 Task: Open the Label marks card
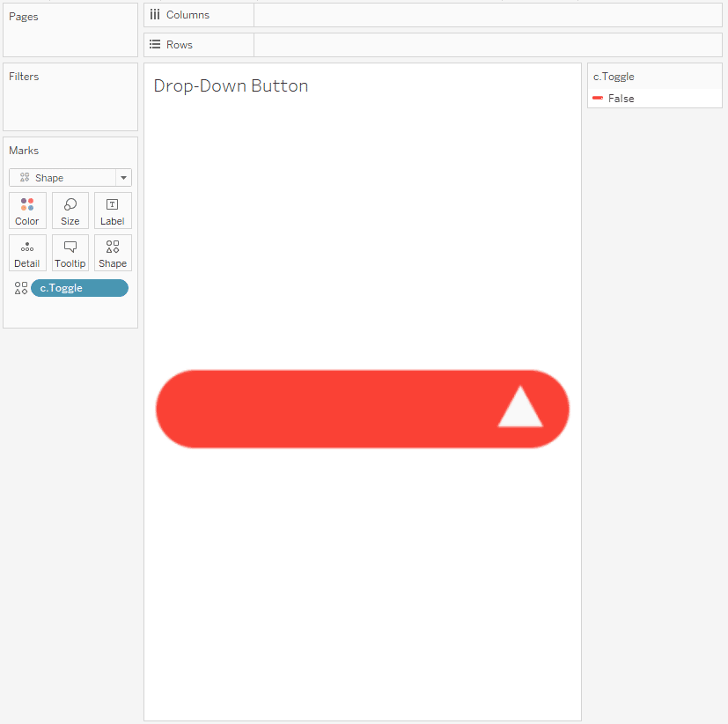pos(113,211)
